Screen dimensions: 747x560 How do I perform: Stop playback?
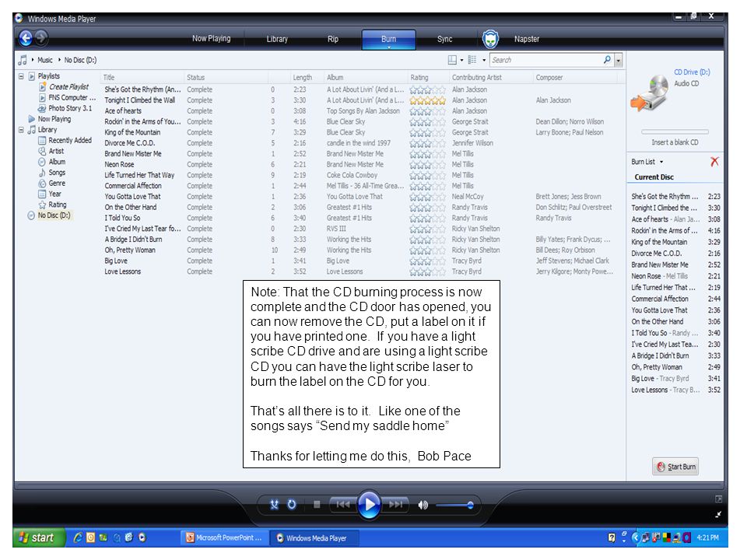click(x=317, y=505)
